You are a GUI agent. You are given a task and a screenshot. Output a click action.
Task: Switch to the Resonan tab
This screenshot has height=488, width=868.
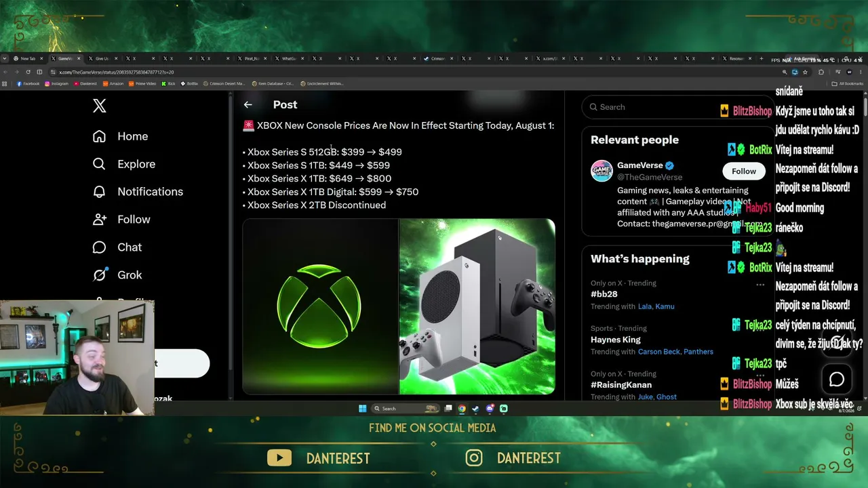pyautogui.click(x=736, y=59)
